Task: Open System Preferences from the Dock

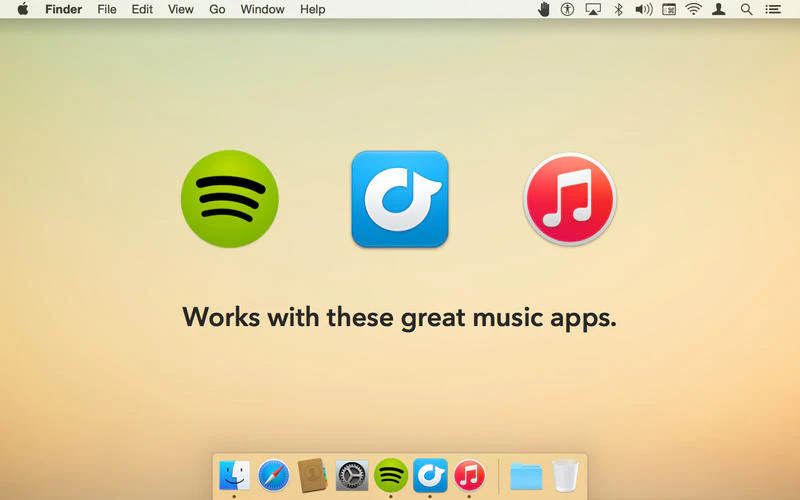Action: tap(352, 476)
